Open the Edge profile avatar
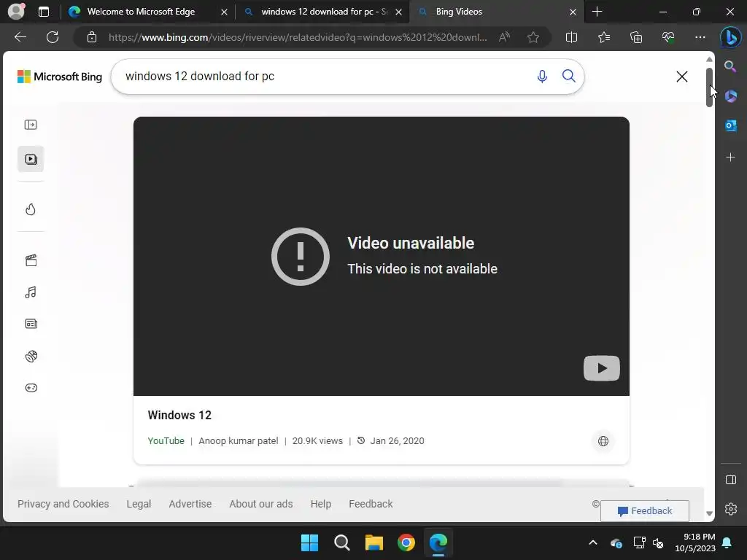This screenshot has width=747, height=560. click(16, 12)
